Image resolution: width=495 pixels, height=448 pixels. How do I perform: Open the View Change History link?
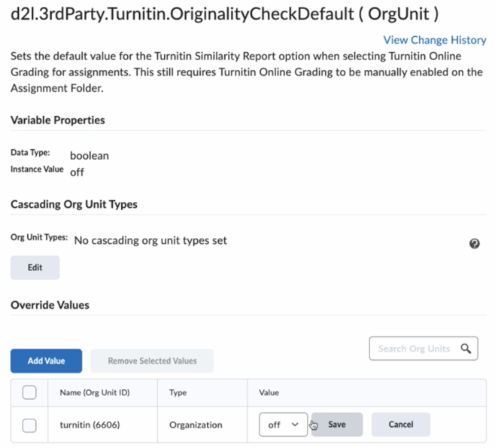[x=435, y=40]
